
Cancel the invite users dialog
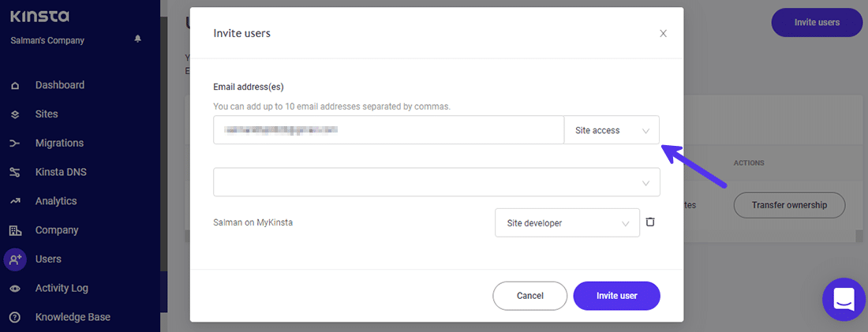(529, 296)
